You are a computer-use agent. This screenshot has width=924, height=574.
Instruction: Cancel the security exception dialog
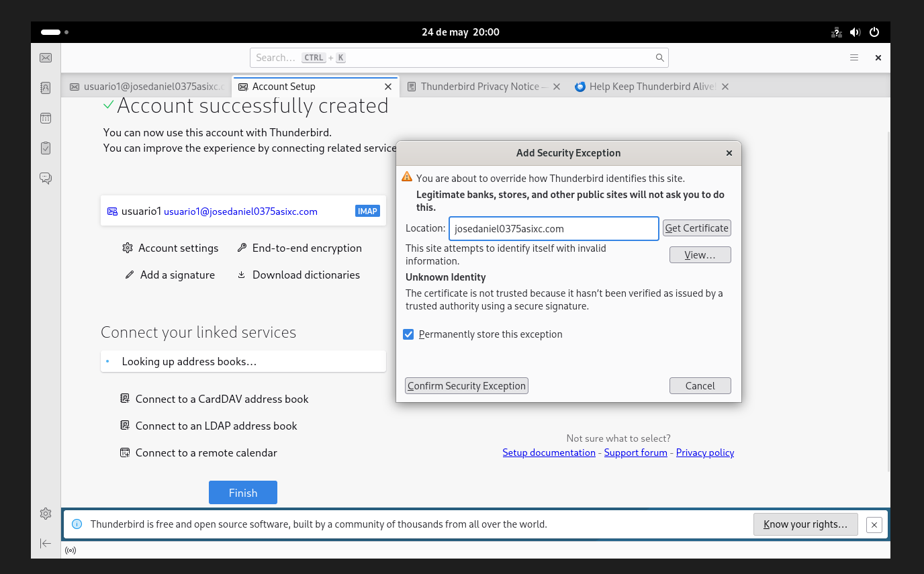[700, 386]
